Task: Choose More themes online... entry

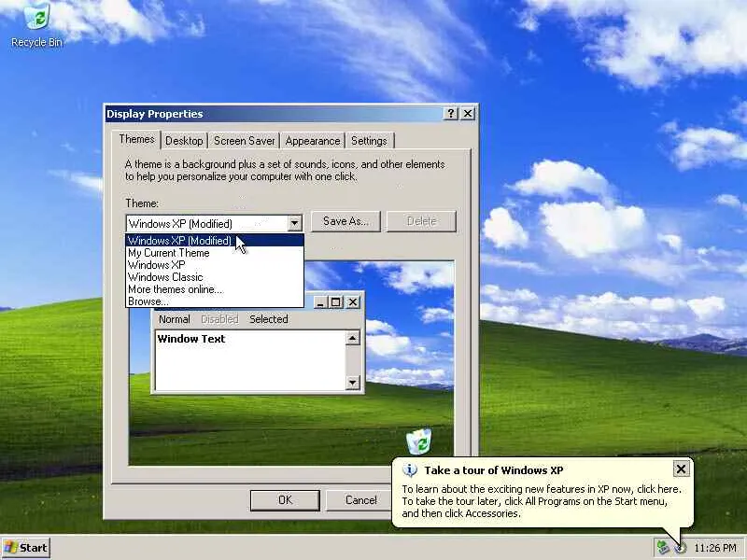Action: (215, 289)
